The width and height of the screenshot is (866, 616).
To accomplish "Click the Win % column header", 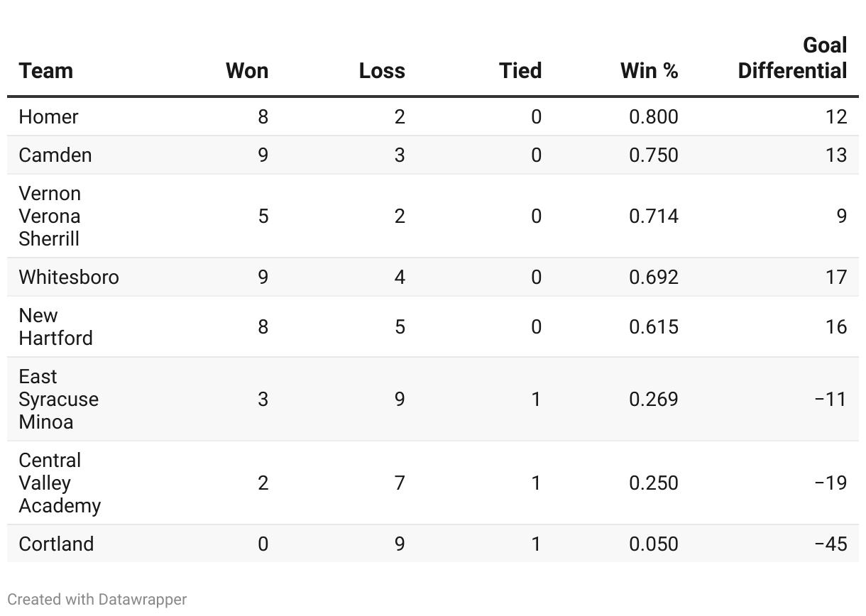I will [649, 71].
